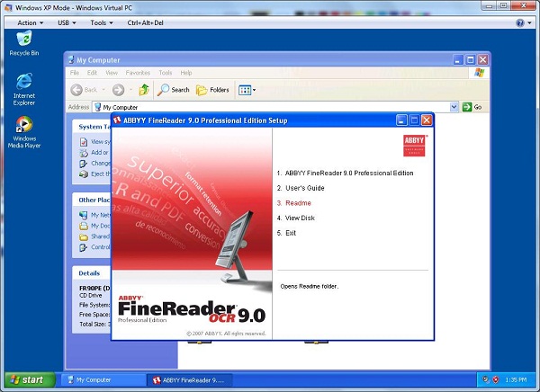Screen dimensions: 540x392
Task: Close the ABBYY FineReader setup window
Action: point(427,120)
